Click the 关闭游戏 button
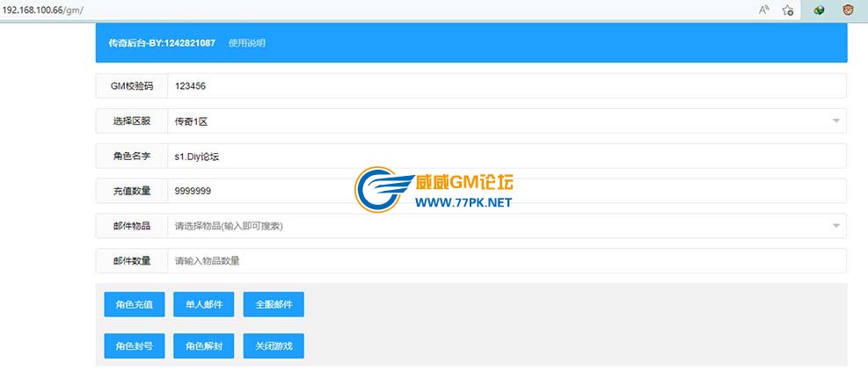Viewport: 868px width, 379px height. (274, 346)
